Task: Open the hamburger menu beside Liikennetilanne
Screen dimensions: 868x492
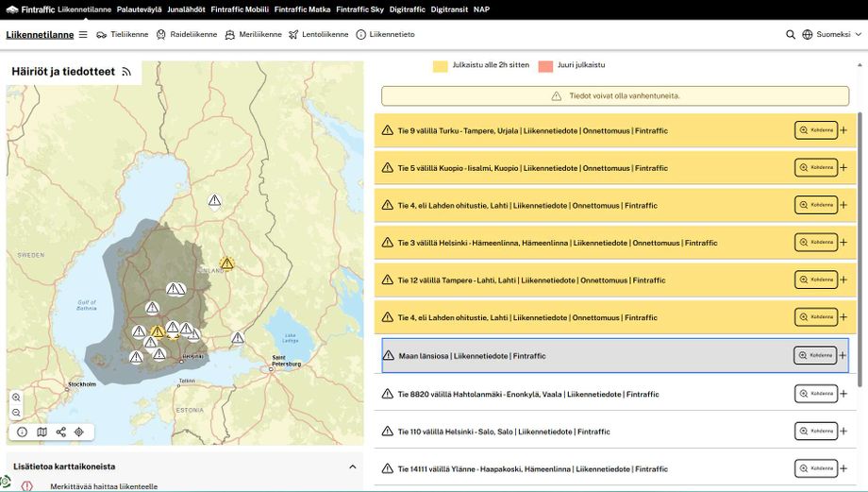Action: click(x=83, y=34)
